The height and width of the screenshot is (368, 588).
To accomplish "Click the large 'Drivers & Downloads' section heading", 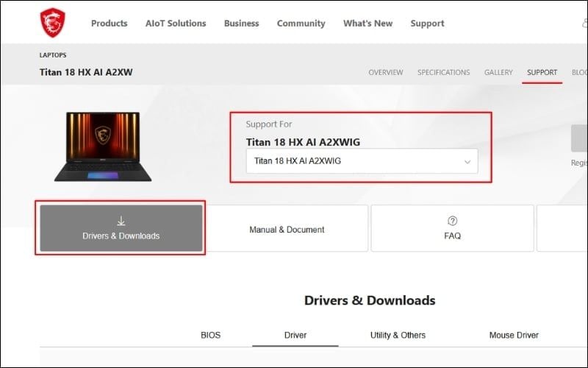I will 370,300.
